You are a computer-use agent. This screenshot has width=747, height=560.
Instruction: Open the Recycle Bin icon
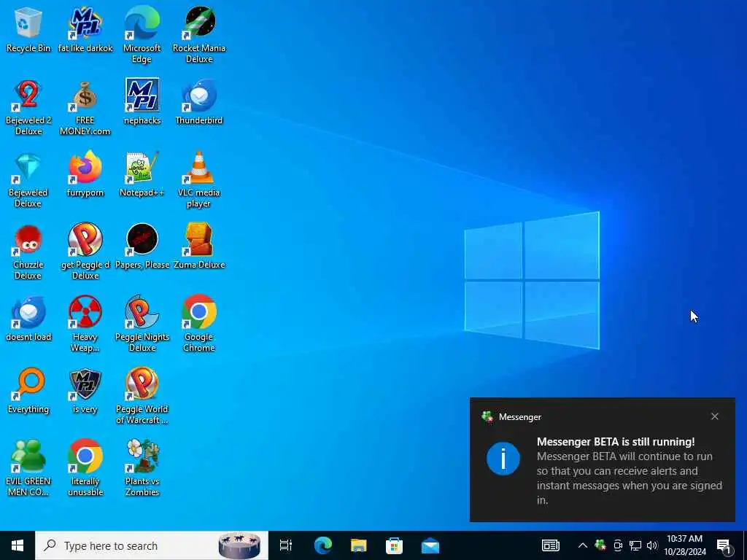[28, 29]
